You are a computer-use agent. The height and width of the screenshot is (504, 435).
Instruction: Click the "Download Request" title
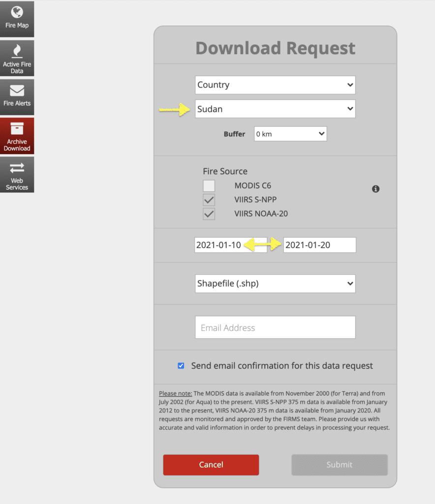[276, 48]
